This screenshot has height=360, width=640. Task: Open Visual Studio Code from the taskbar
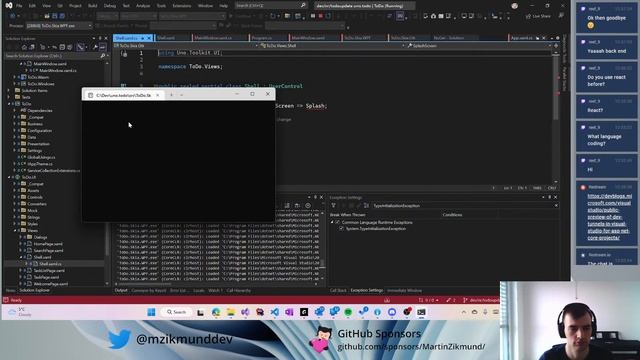[275, 312]
